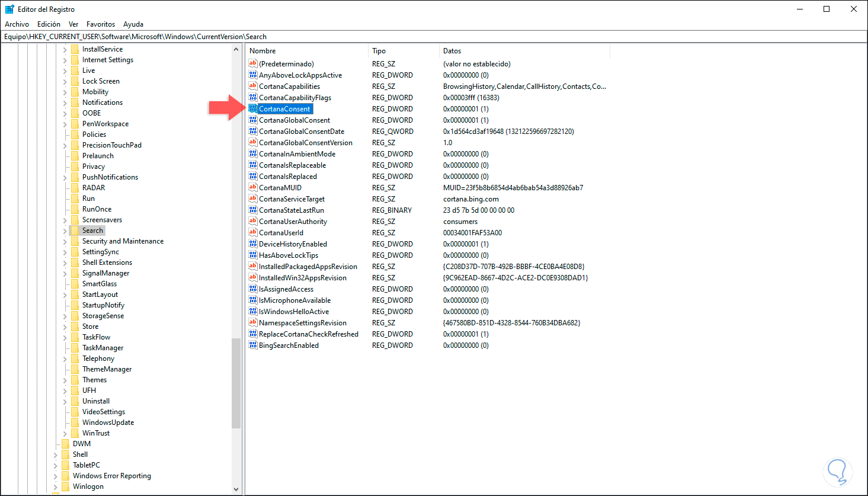Click the Search key folder icon
This screenshot has width=868, height=496.
tap(75, 231)
